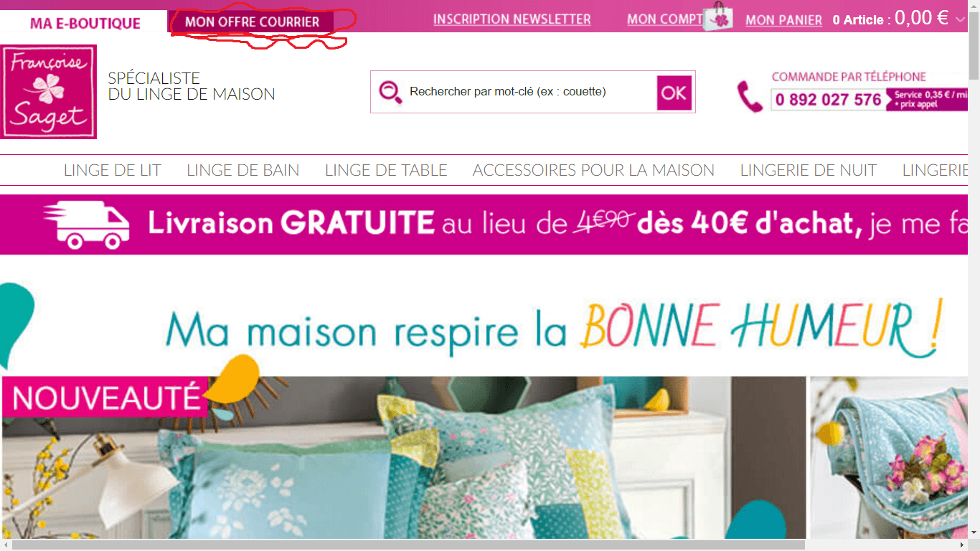Go to MON COMPTE link
Viewport: 980px width, 551px height.
pos(665,19)
